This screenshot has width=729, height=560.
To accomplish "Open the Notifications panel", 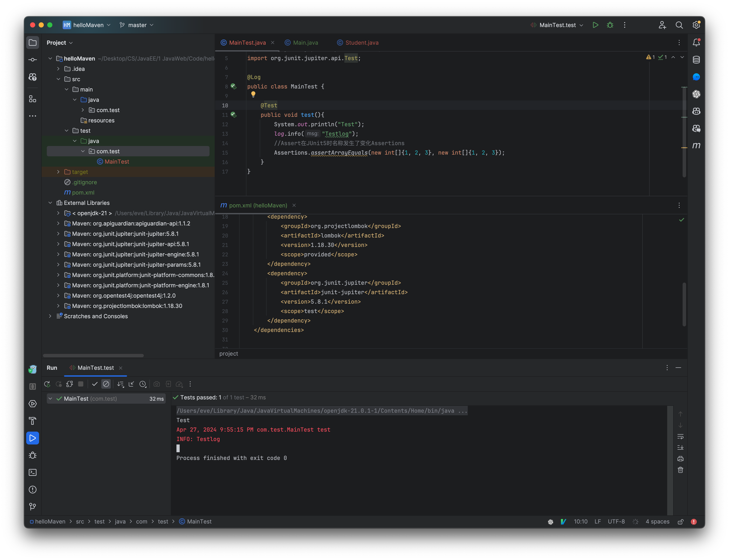I will (x=696, y=42).
